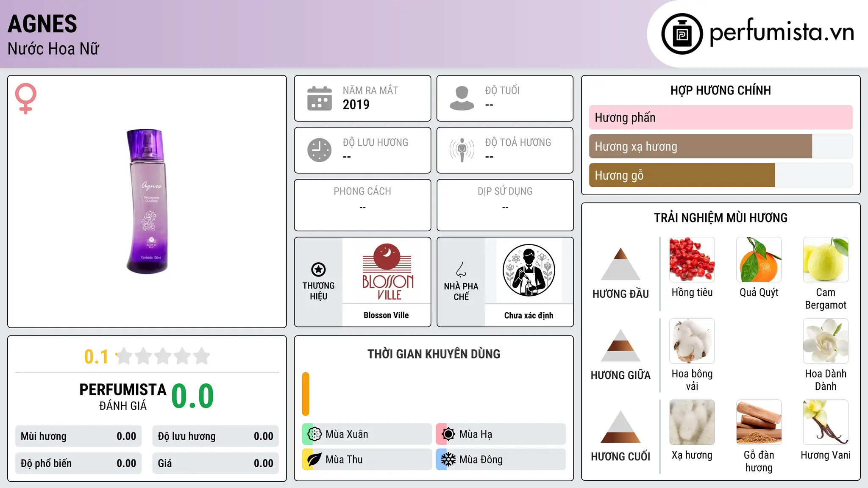Click the clock icon beside Độ lưu hương
The width and height of the screenshot is (868, 488).
pyautogui.click(x=320, y=150)
